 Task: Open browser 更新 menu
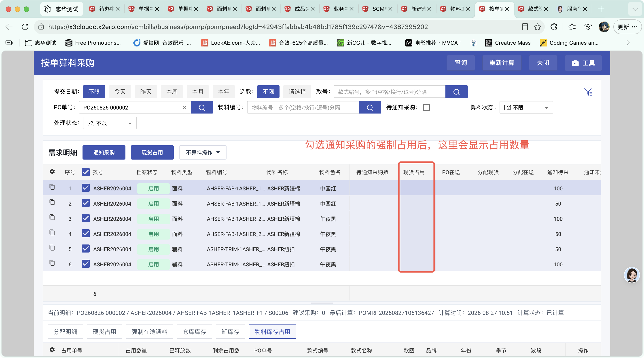click(x=627, y=27)
